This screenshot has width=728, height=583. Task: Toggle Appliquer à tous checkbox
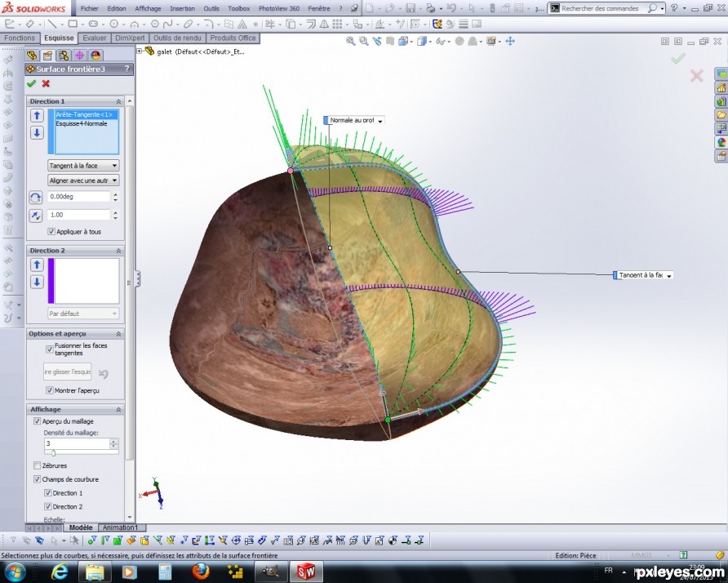pos(51,231)
